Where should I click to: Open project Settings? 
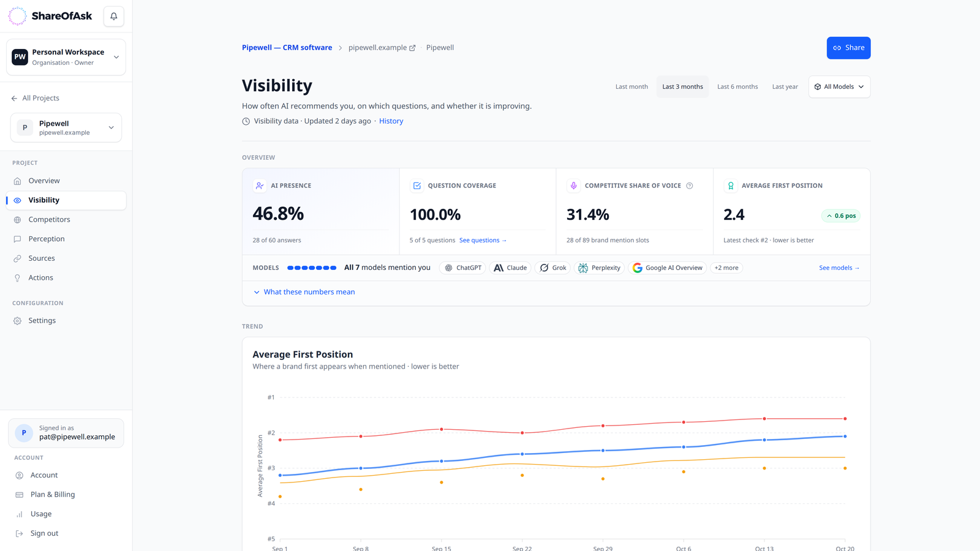tap(66, 321)
